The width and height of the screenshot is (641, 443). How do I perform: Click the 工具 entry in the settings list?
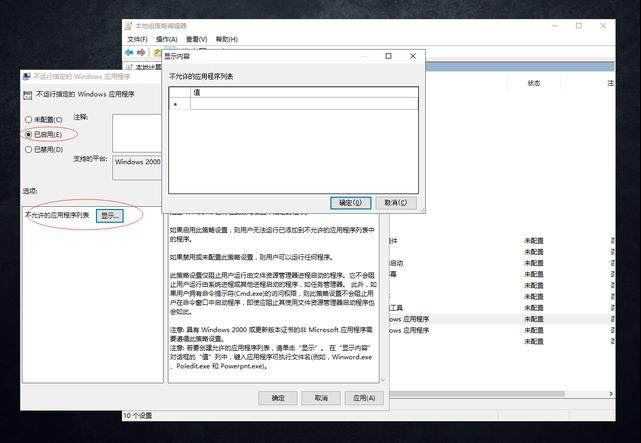pos(396,308)
